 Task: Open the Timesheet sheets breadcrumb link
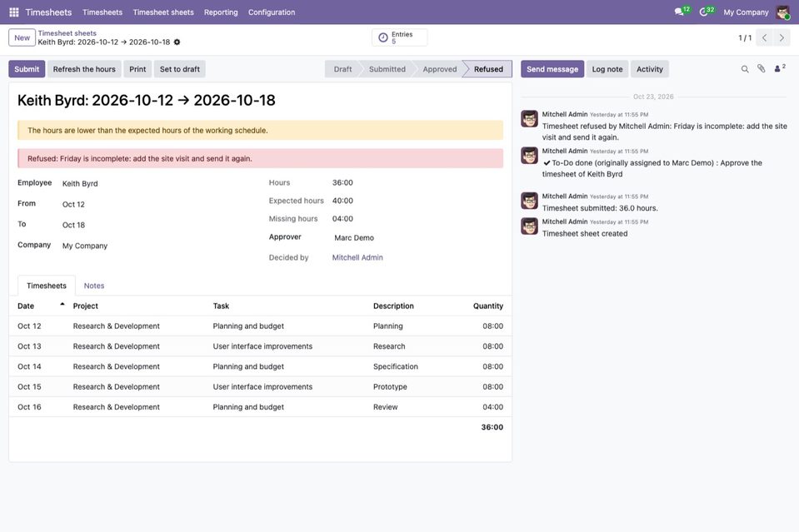point(67,33)
